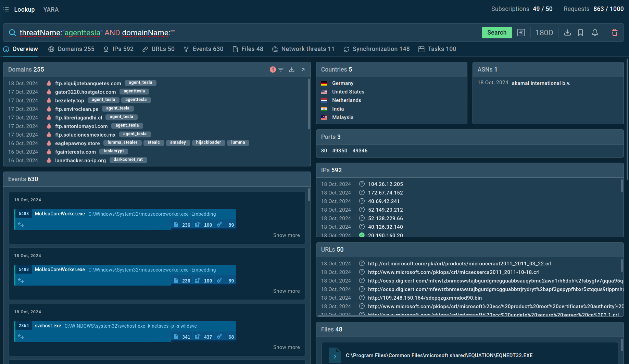Open the ftp.elquijotebanquetes.com domain entry
The height and width of the screenshot is (364, 629).
[x=88, y=83]
